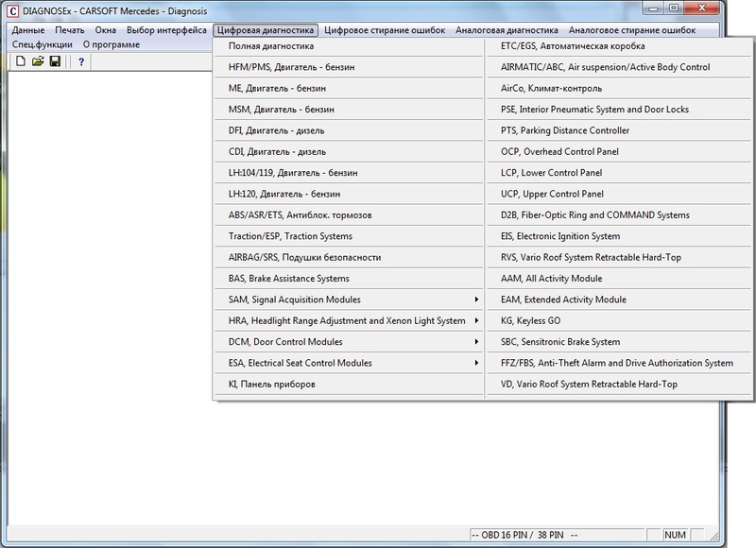Select EAM, Extended Activity Module
The image size is (756, 548).
(x=619, y=300)
